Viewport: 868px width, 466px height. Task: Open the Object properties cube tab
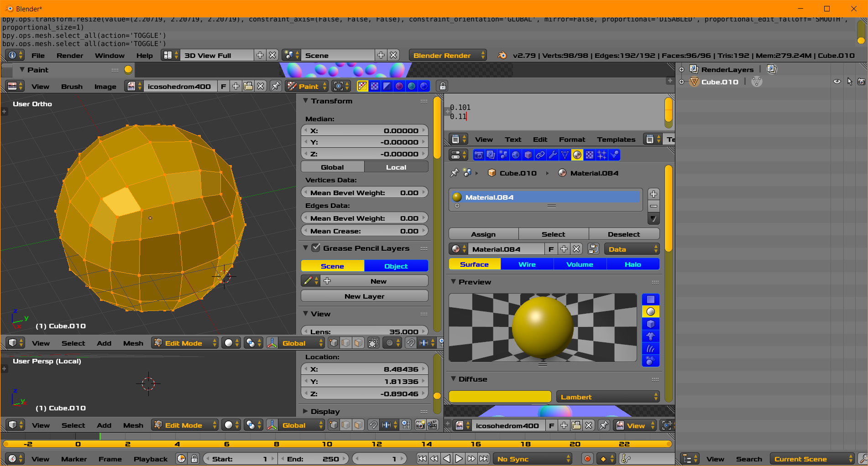pos(528,155)
